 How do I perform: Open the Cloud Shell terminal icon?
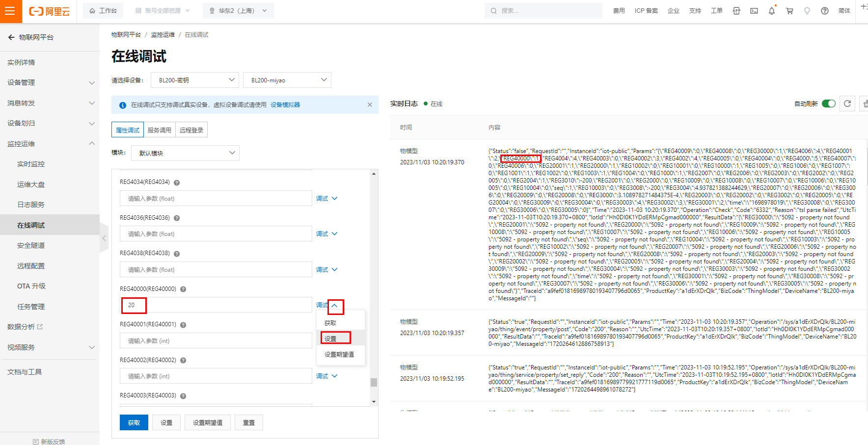754,11
